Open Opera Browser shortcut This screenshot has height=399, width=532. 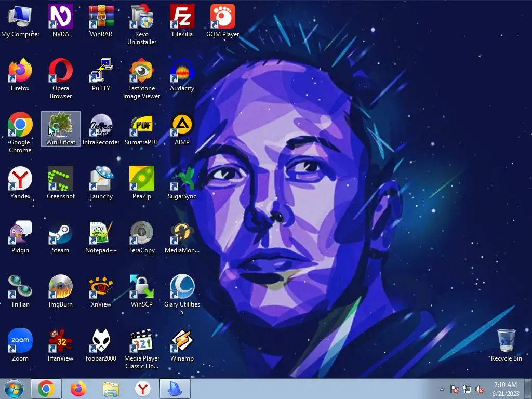[61, 79]
